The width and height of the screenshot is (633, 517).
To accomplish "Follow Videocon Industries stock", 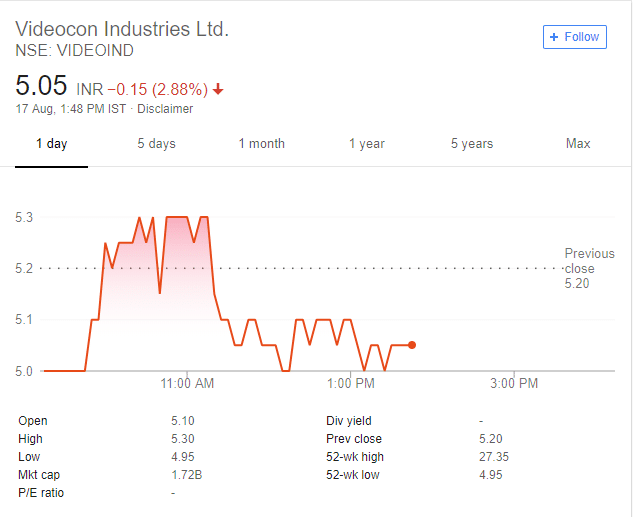I will tap(575, 37).
